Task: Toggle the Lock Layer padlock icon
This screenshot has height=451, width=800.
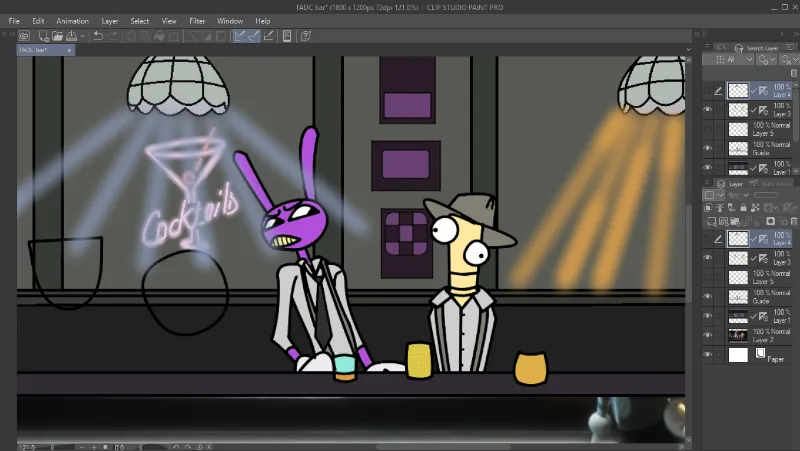Action: pyautogui.click(x=743, y=208)
